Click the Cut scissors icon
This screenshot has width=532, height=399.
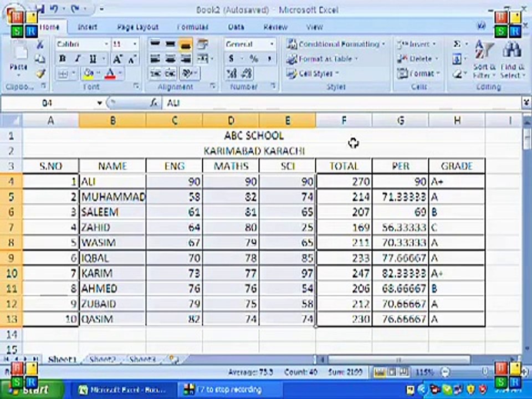tap(40, 44)
